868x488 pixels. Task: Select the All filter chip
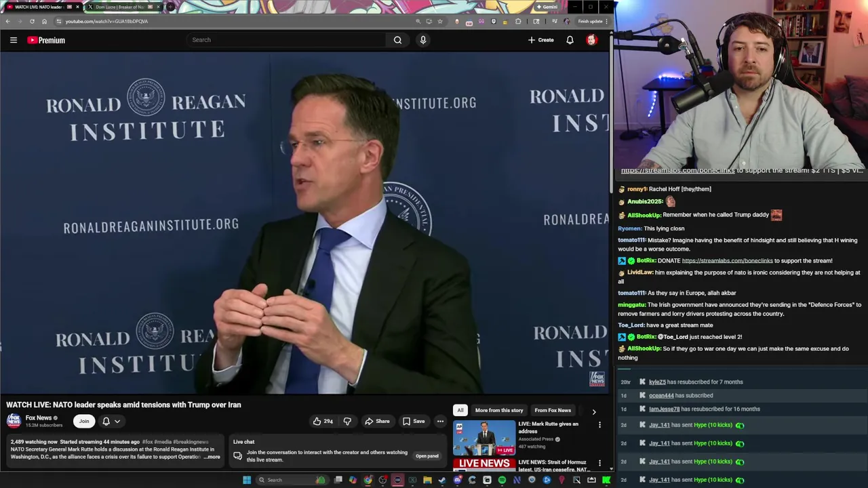pos(460,410)
